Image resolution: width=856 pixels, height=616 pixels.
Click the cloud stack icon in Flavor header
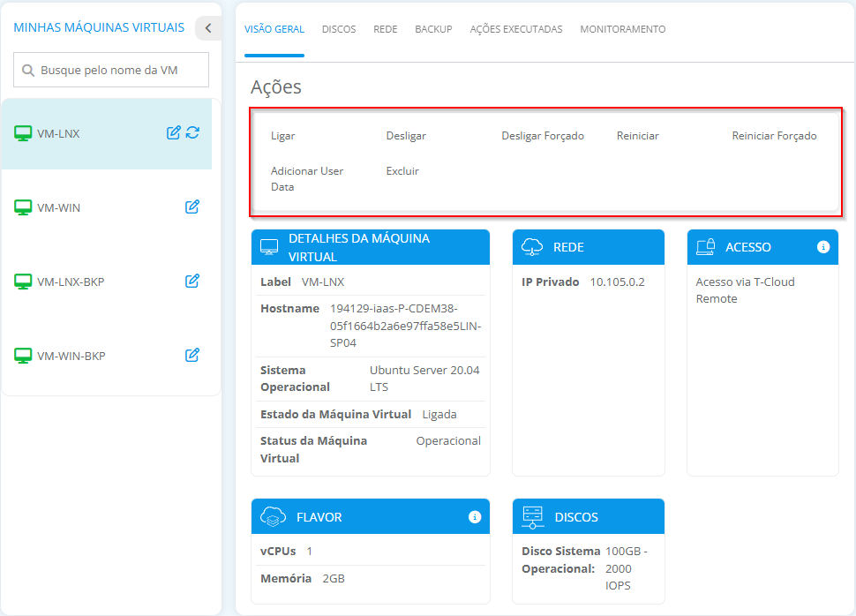[x=273, y=516]
